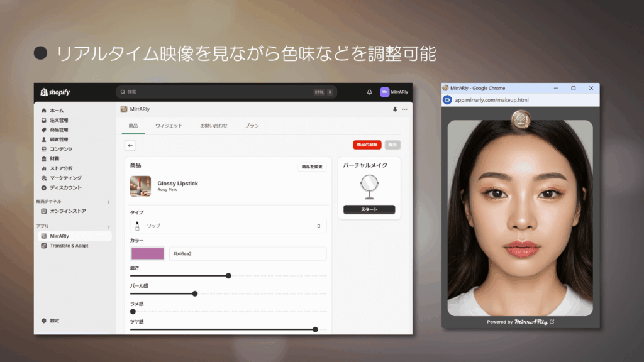Click the Shopify search field
The image size is (644, 362).
[x=226, y=92]
